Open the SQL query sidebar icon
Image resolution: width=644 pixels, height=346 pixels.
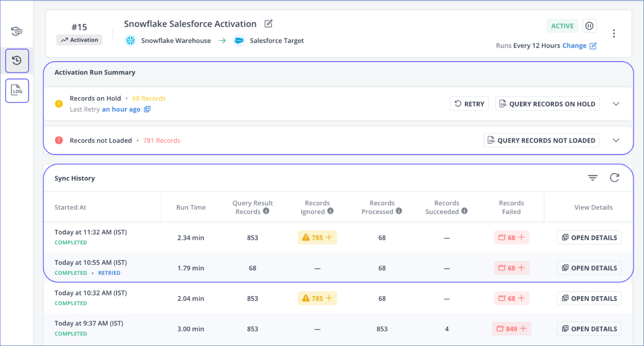17,31
